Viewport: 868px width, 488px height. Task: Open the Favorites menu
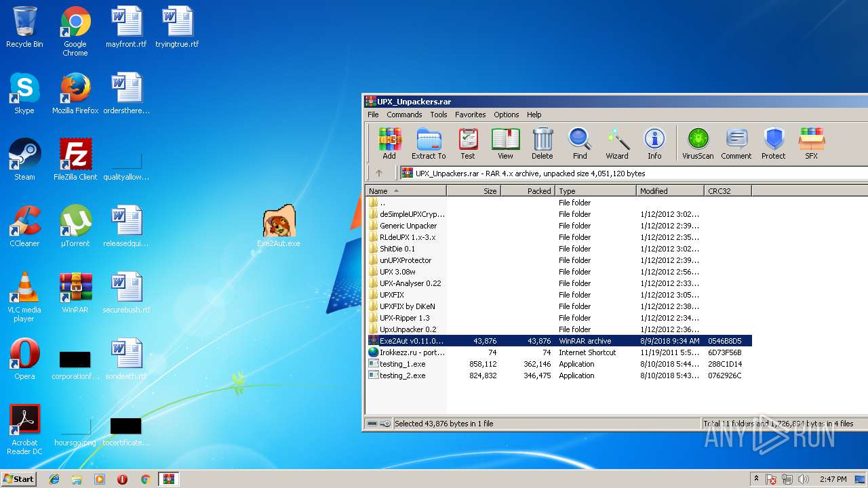tap(470, 115)
